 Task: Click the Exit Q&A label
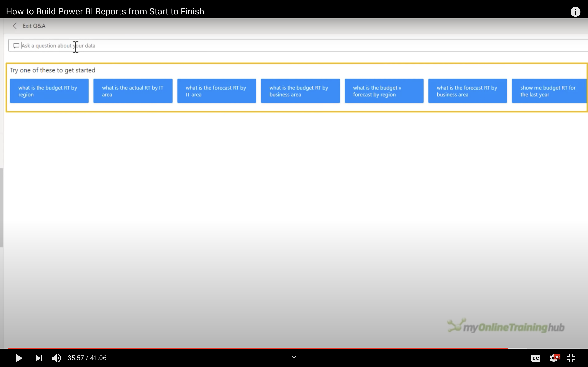tap(34, 26)
